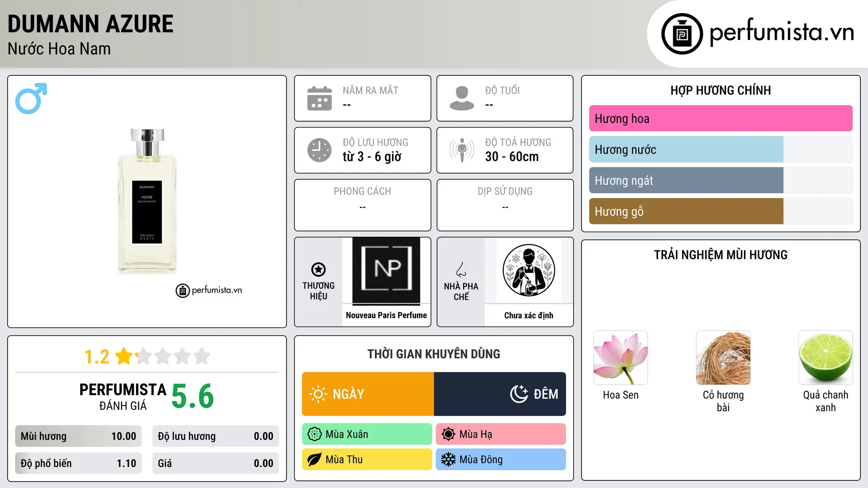The height and width of the screenshot is (488, 868).
Task: Click the perfumista.vn bottle logo icon in header
Action: point(682,34)
